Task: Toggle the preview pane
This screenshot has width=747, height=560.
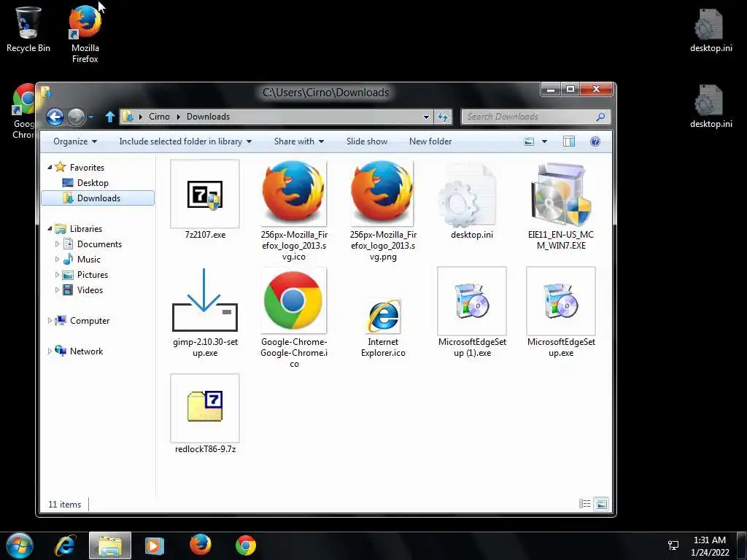Action: pyautogui.click(x=569, y=141)
